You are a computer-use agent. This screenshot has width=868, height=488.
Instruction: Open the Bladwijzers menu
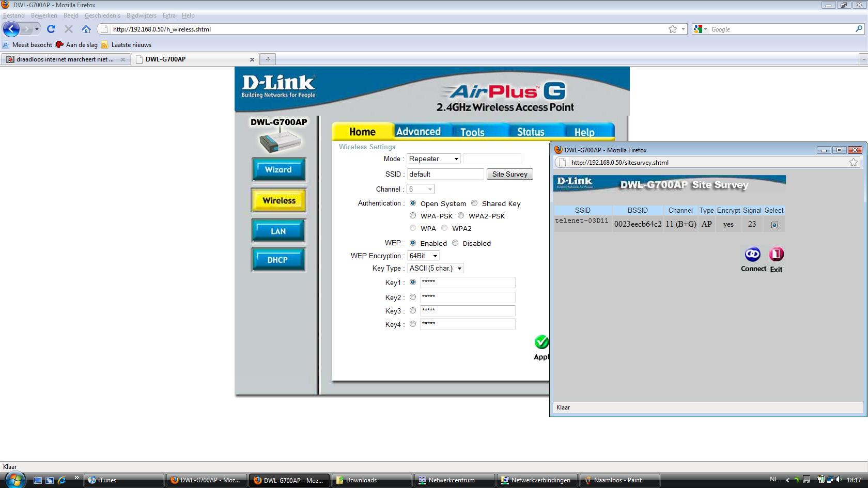click(141, 15)
